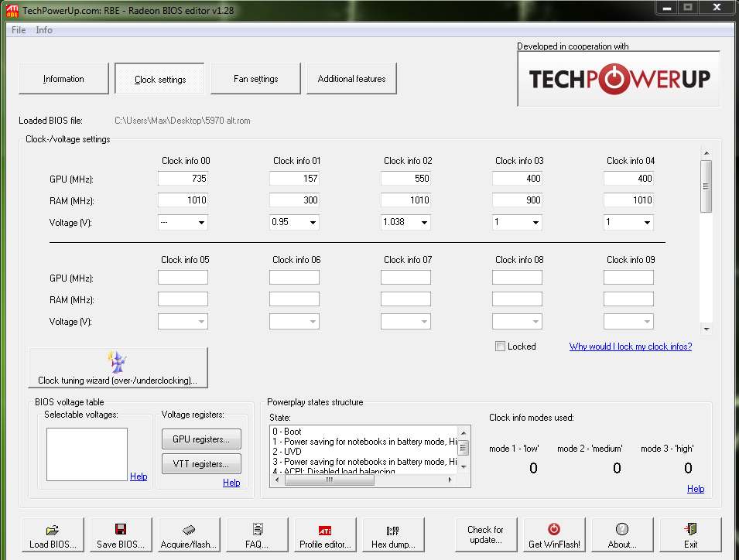Viewport: 739px width, 560px height.
Task: Switch to the Fan settings tab
Action: click(x=255, y=79)
